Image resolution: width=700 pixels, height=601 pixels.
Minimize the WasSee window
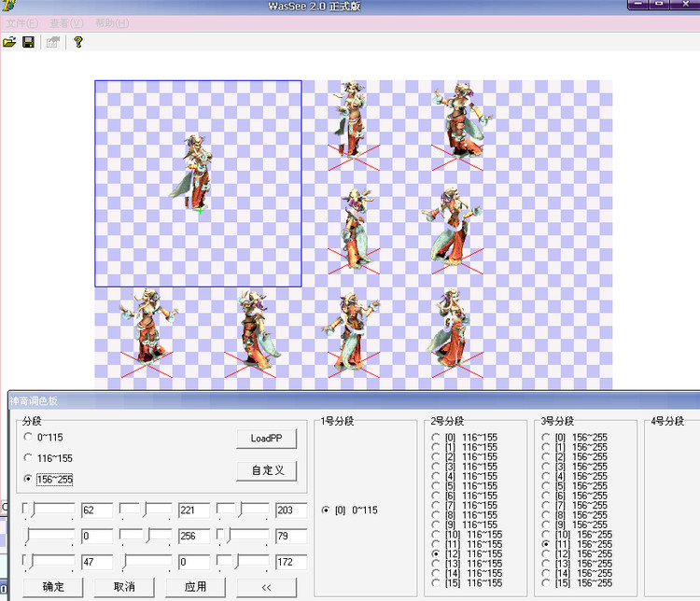[638, 5]
